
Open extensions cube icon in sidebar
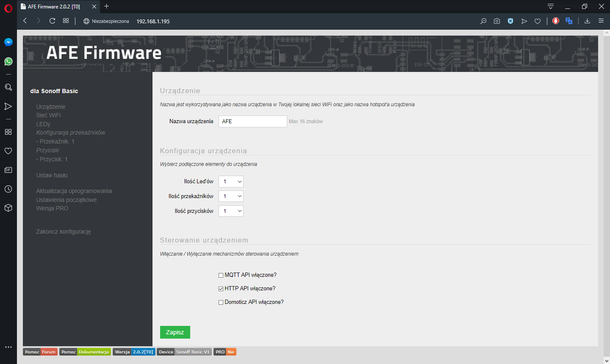[8, 208]
